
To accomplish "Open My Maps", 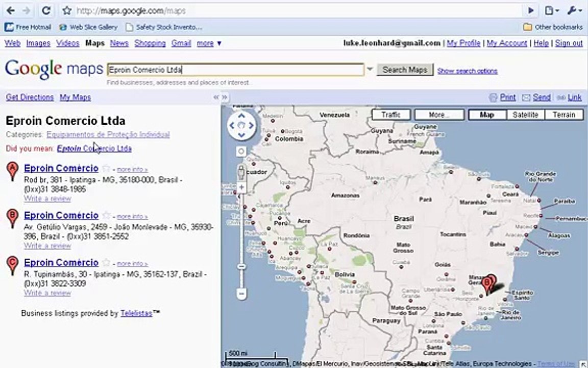I will [76, 97].
